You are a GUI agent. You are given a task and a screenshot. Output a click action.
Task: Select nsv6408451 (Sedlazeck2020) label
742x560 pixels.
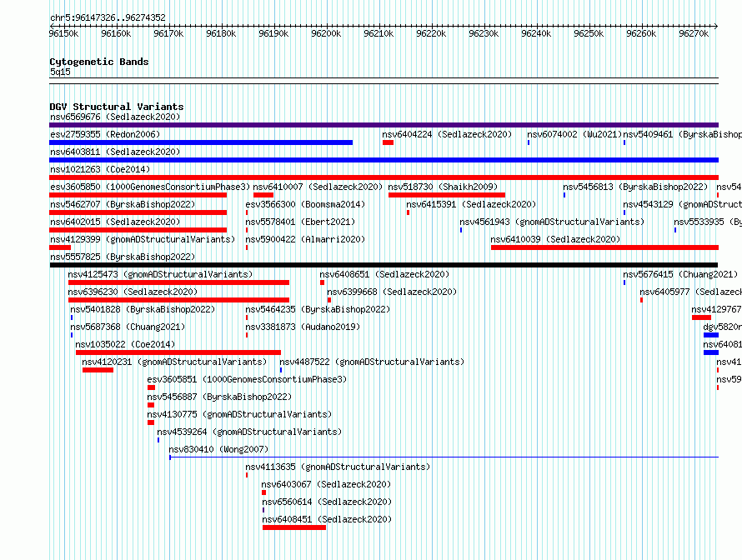pyautogui.click(x=327, y=519)
